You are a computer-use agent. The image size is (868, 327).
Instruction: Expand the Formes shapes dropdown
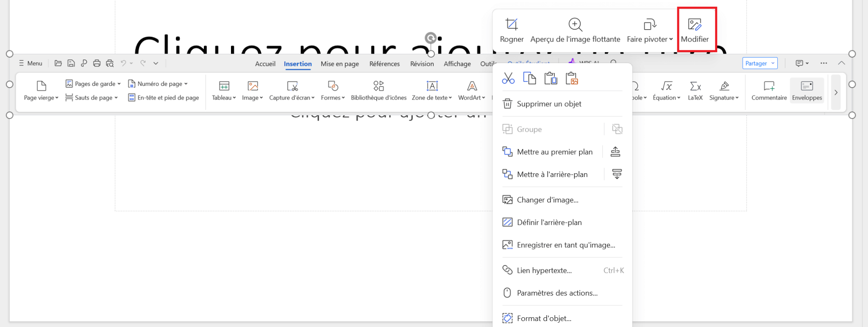click(333, 91)
